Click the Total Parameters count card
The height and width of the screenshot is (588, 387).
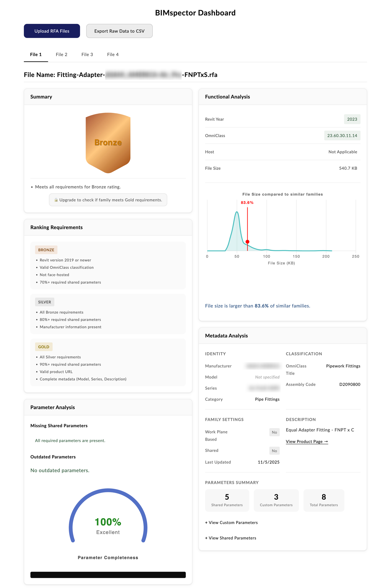pos(324,500)
